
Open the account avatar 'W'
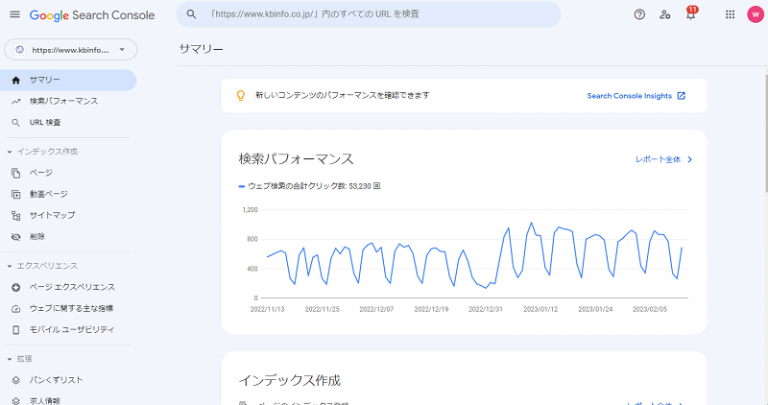[x=755, y=14]
